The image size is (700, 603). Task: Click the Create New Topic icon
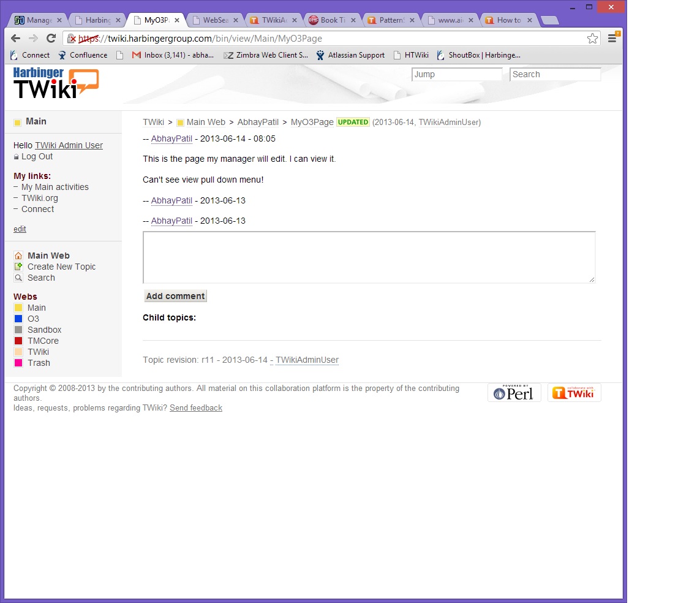[18, 267]
